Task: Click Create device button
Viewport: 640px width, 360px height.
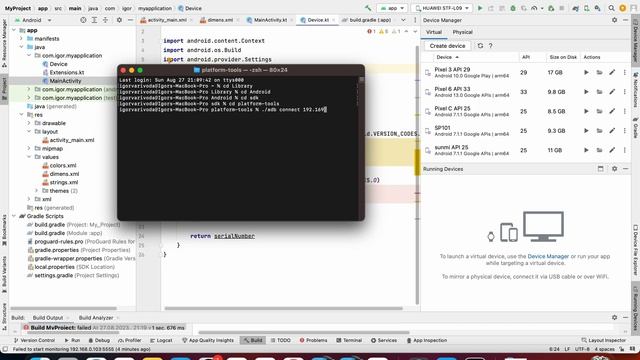Action: tap(447, 46)
